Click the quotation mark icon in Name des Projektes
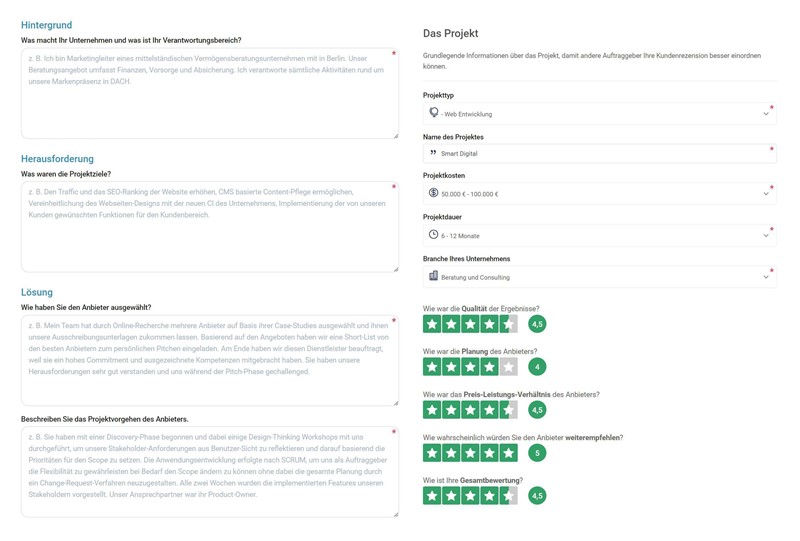This screenshot has width=800, height=541. (x=433, y=153)
